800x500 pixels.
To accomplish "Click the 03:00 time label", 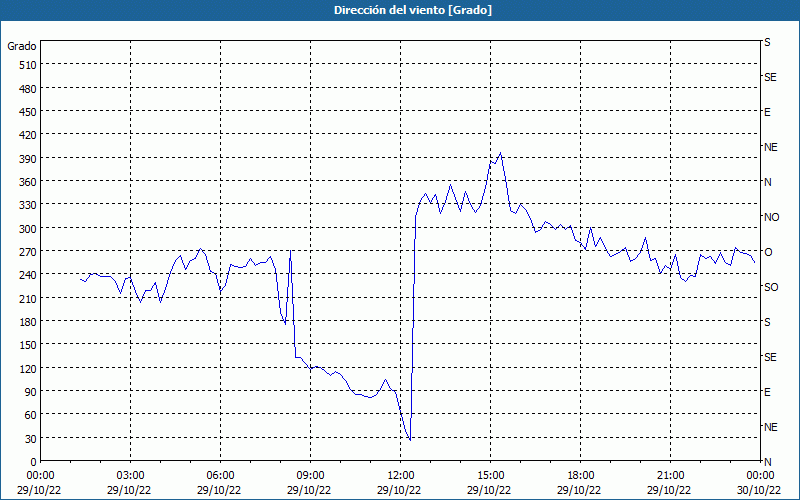I will click(130, 476).
